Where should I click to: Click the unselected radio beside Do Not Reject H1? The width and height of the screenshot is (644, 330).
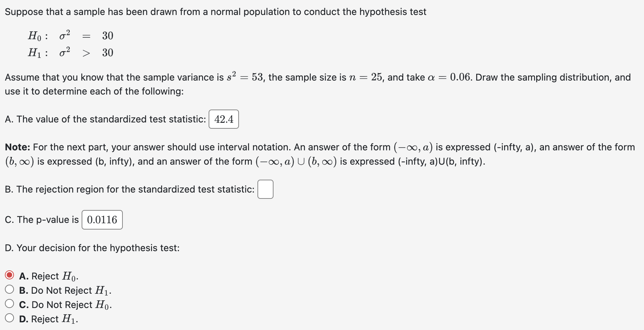click(9, 289)
